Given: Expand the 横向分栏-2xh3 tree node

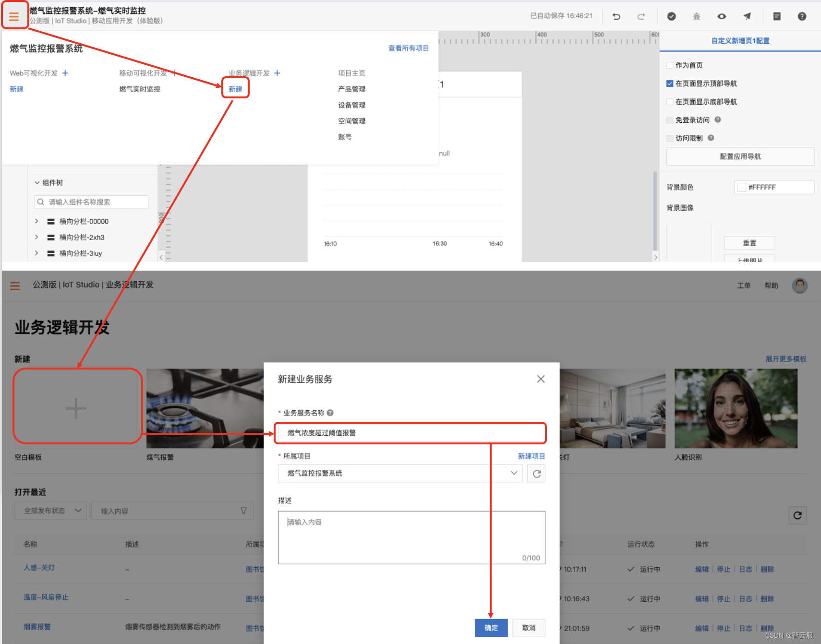Looking at the screenshot, I should click(36, 237).
